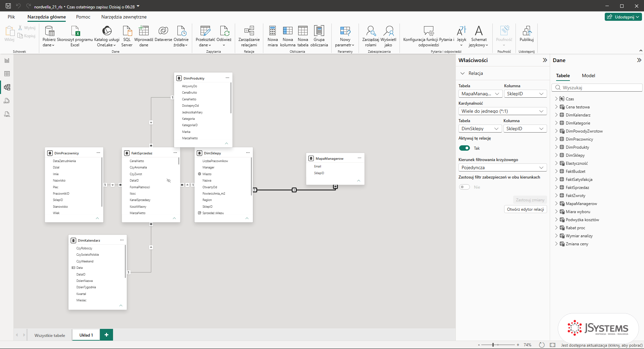Collapse the Relacja section
Image resolution: width=644 pixels, height=349 pixels.
tap(463, 73)
